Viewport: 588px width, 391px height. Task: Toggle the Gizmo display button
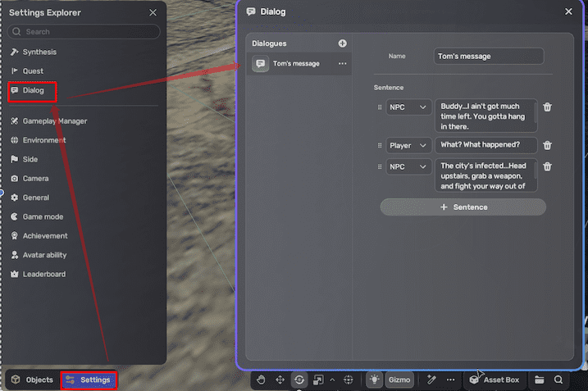pyautogui.click(x=399, y=380)
